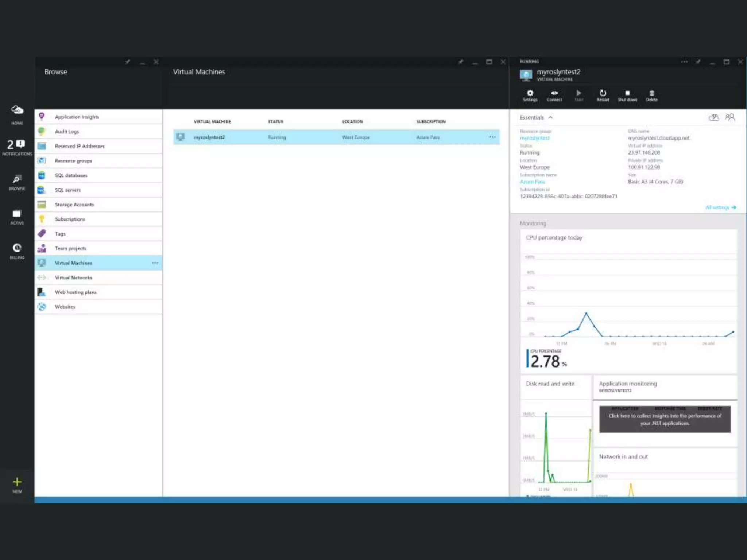Click the Subscription column header

pos(431,121)
